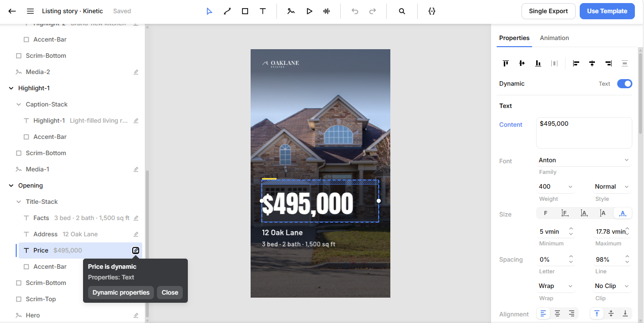Select the pointer selection tool

point(210,11)
